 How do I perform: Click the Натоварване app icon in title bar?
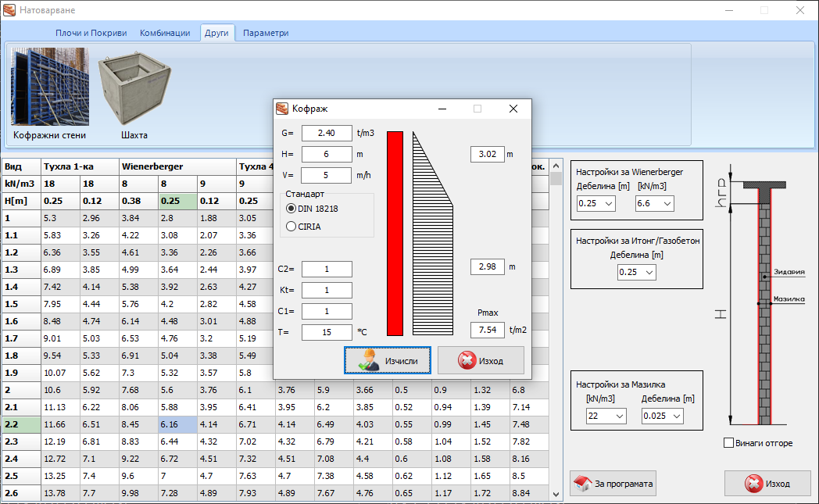coord(9,10)
